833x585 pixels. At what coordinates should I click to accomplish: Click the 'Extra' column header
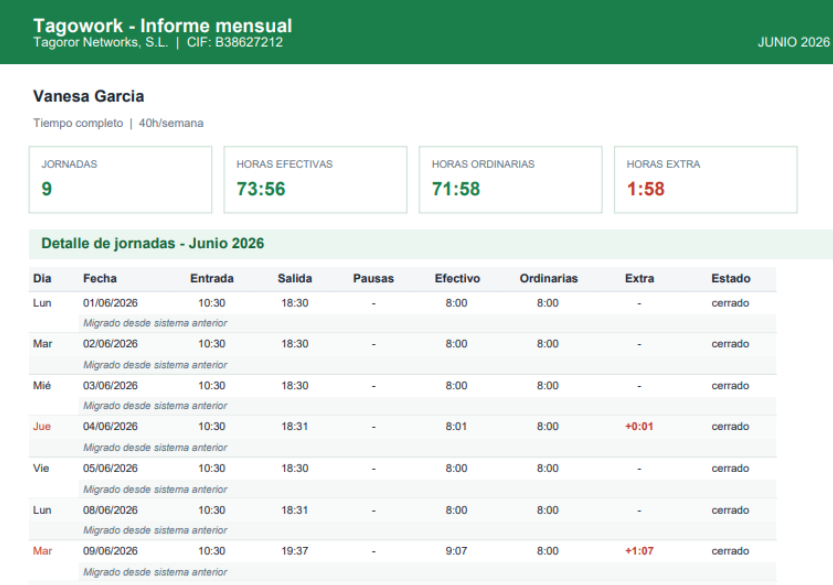point(640,278)
